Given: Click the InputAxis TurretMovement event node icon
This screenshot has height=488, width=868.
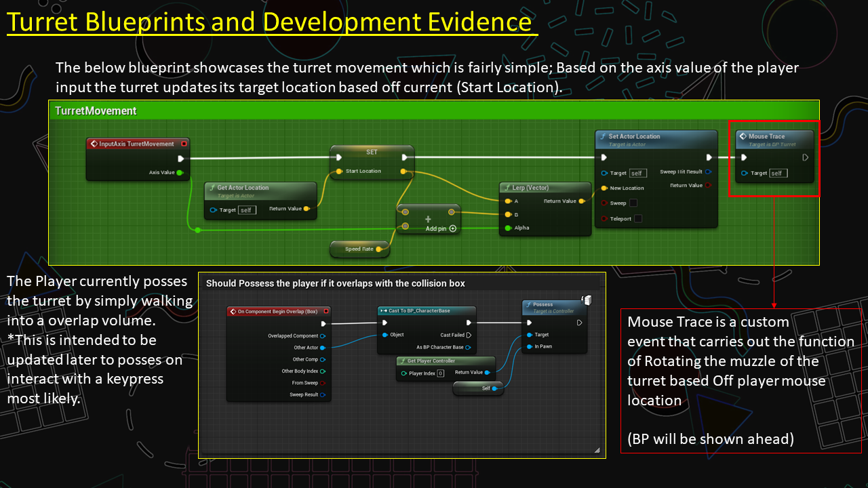Looking at the screenshot, I should [94, 144].
